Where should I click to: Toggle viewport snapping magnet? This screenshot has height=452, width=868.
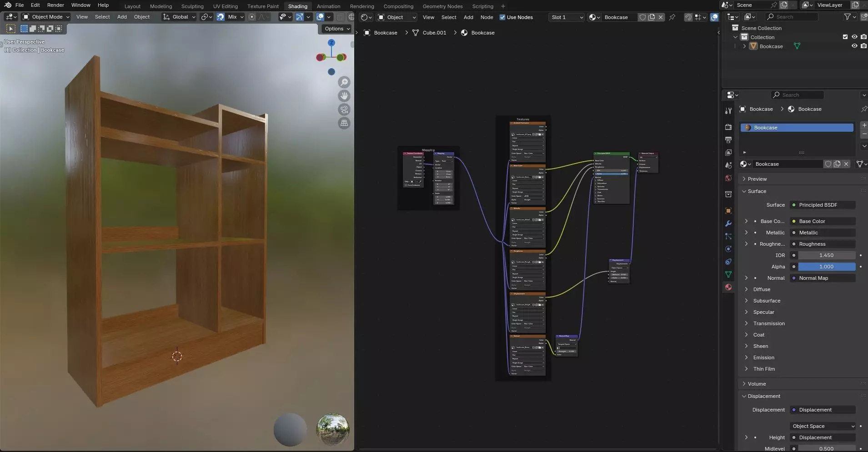221,17
